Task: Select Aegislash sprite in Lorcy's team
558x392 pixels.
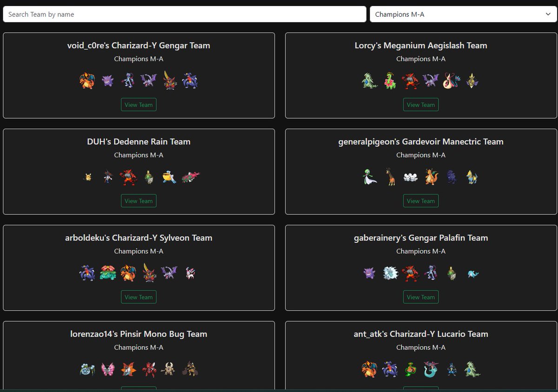Action: (x=472, y=80)
